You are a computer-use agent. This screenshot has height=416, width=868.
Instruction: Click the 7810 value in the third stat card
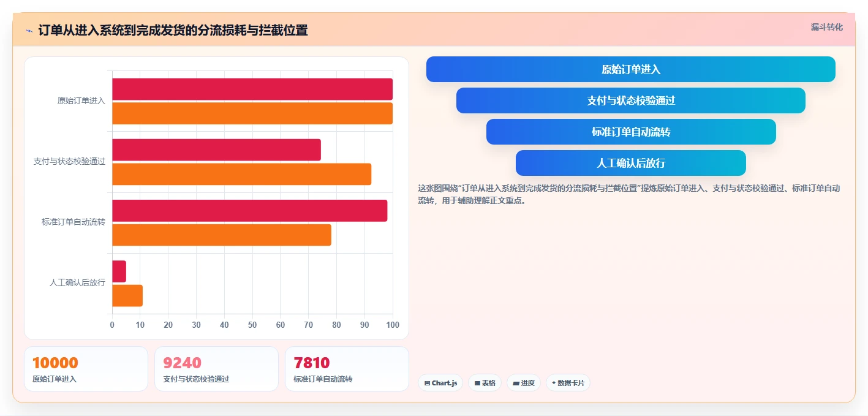click(x=312, y=363)
